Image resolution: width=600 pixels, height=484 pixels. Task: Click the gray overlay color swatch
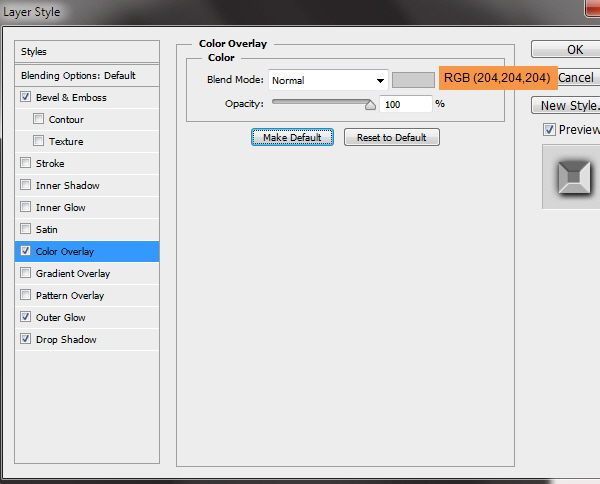point(413,80)
